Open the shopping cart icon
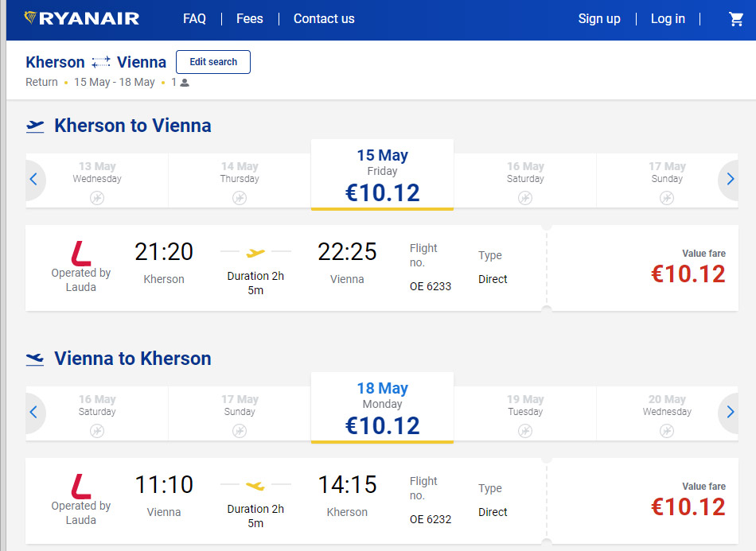This screenshot has width=756, height=551. click(736, 19)
